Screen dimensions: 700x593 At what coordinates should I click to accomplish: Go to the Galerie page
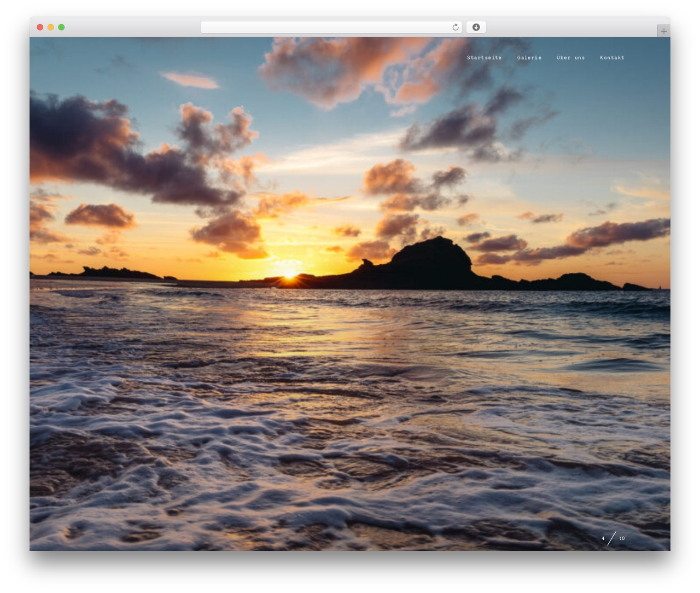click(x=529, y=57)
